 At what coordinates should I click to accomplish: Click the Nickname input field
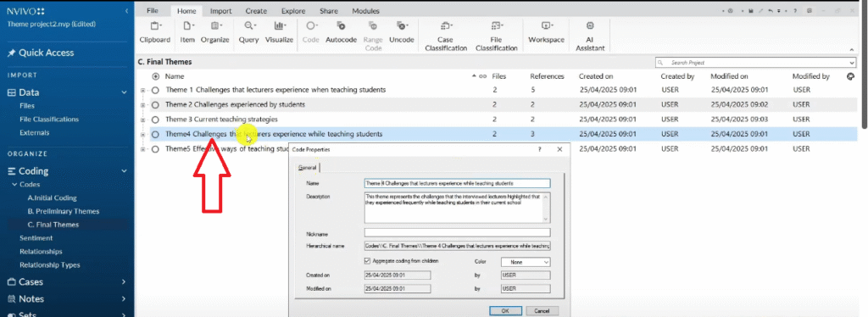(x=457, y=232)
